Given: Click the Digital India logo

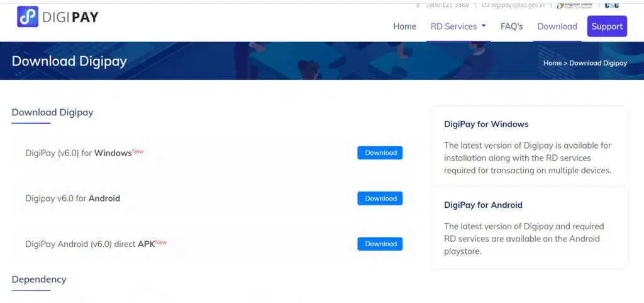Looking at the screenshot, I should [x=575, y=5].
